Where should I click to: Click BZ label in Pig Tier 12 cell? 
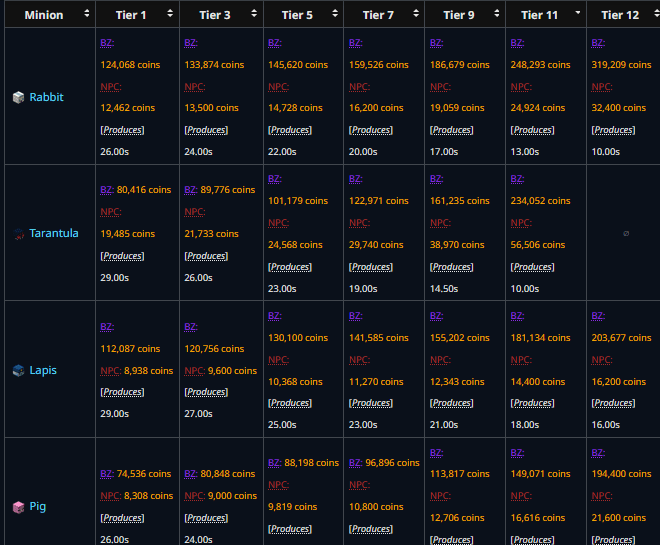coord(598,453)
